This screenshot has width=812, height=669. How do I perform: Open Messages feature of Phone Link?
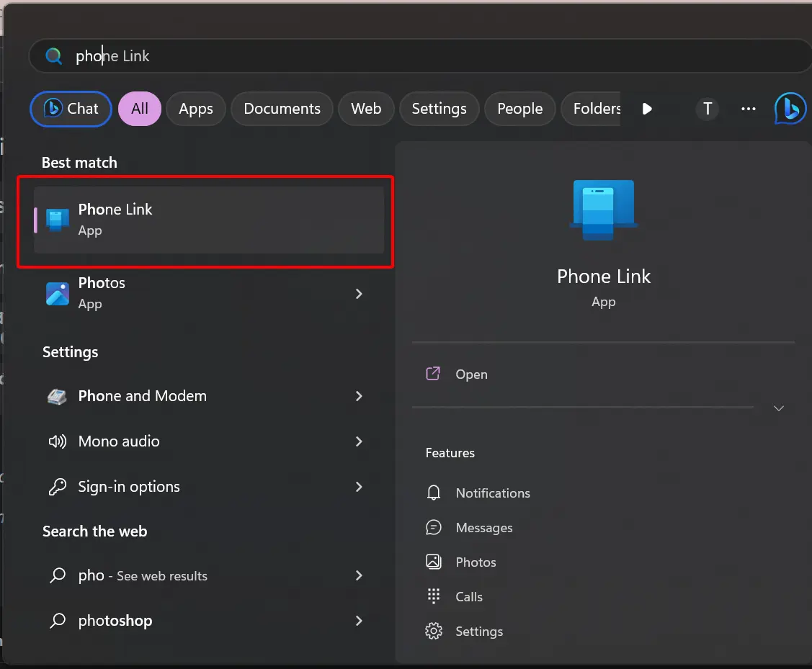coord(483,528)
